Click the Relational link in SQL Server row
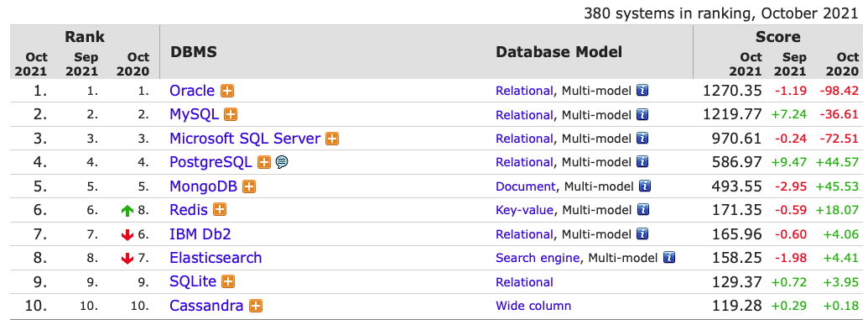868x320 pixels. coord(524,139)
